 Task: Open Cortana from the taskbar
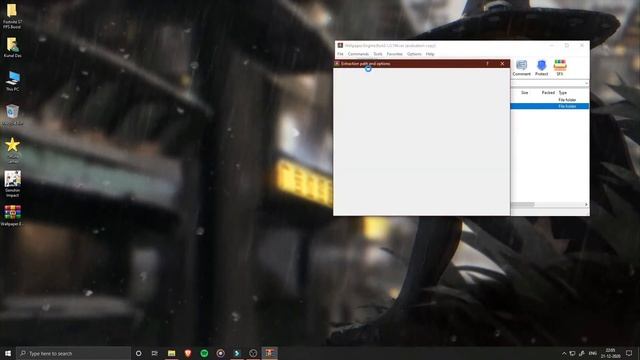[138, 353]
